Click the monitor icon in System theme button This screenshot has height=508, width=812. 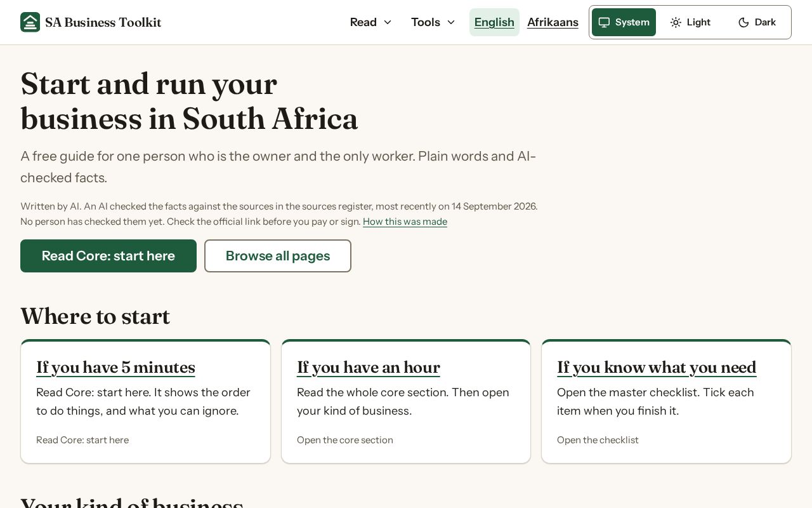pos(604,22)
